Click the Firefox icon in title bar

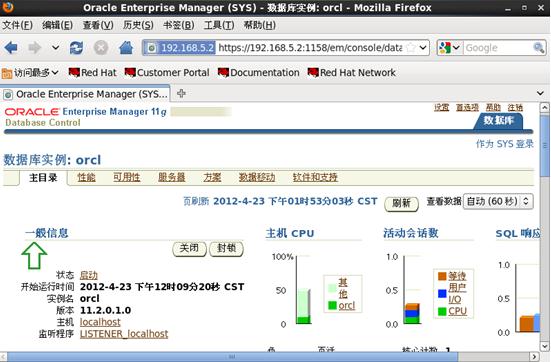[x=8, y=7]
